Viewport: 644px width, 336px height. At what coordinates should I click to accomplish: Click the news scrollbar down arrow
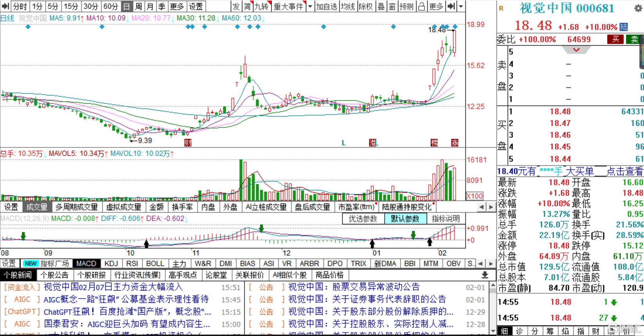[x=493, y=332]
